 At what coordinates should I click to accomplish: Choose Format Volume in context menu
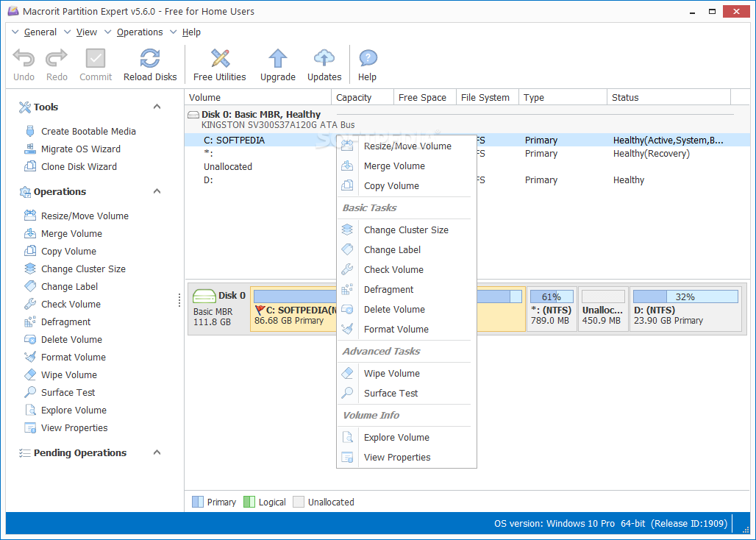(x=407, y=330)
